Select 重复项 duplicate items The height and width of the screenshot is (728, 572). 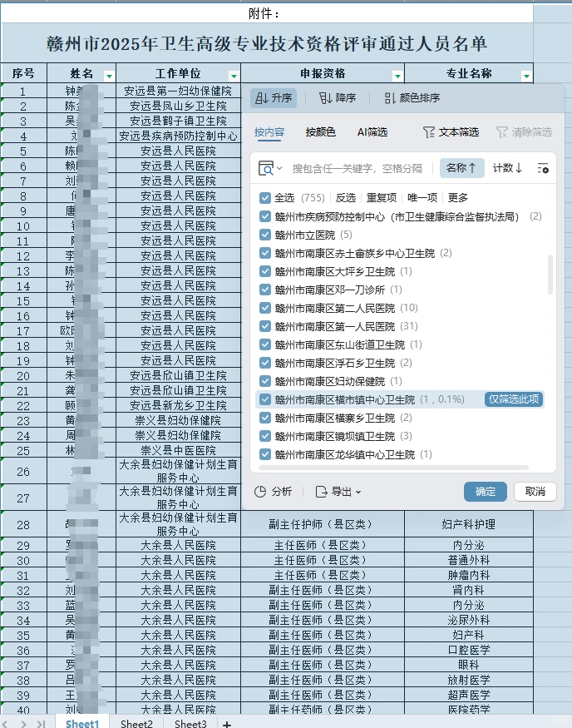click(x=382, y=198)
